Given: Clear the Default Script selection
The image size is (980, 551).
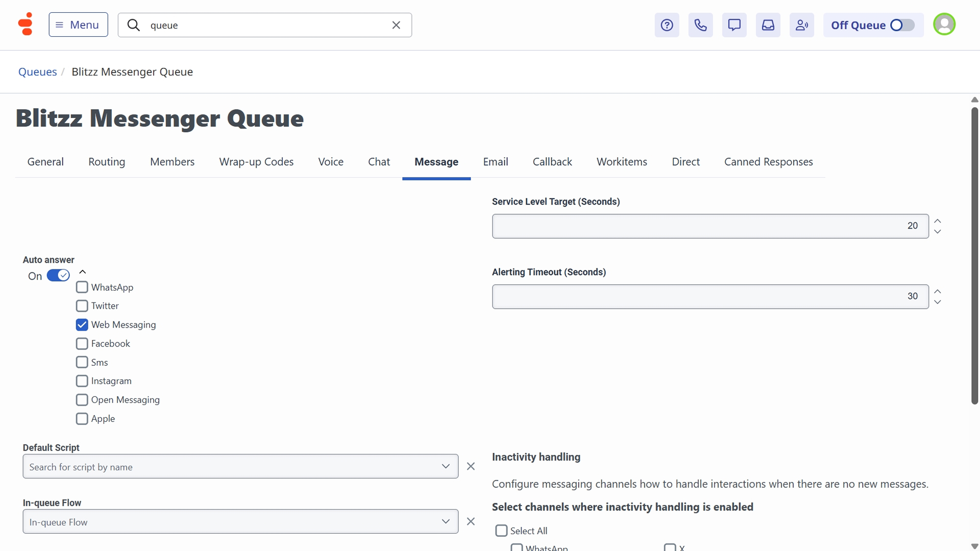Looking at the screenshot, I should coord(471,466).
